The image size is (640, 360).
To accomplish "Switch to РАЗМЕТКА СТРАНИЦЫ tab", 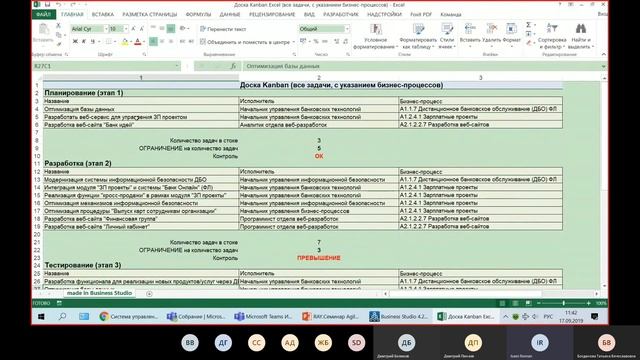I will point(150,15).
